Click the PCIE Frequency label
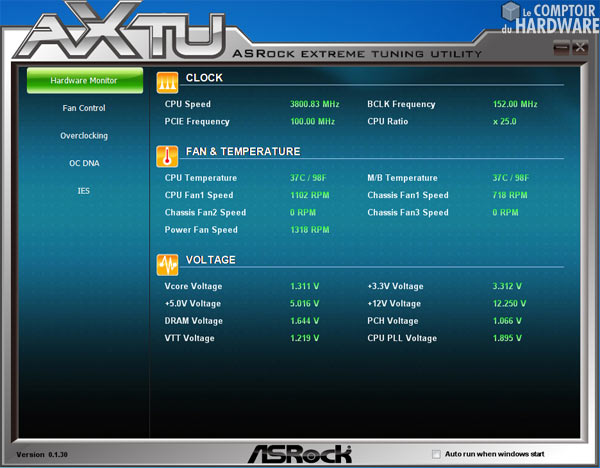 pyautogui.click(x=197, y=121)
